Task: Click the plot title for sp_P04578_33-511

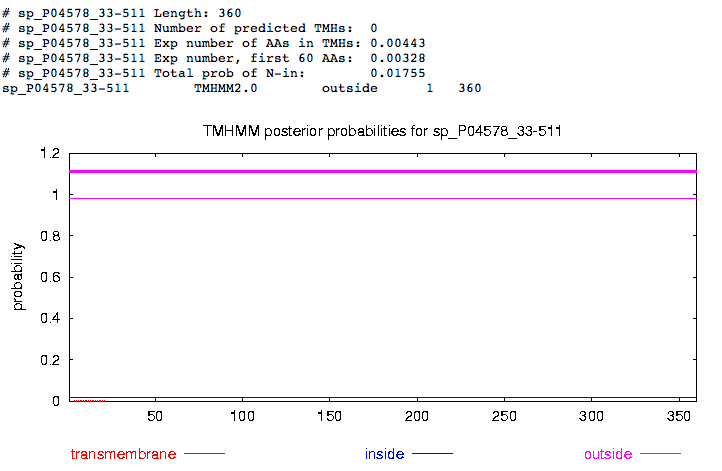Action: click(390, 132)
